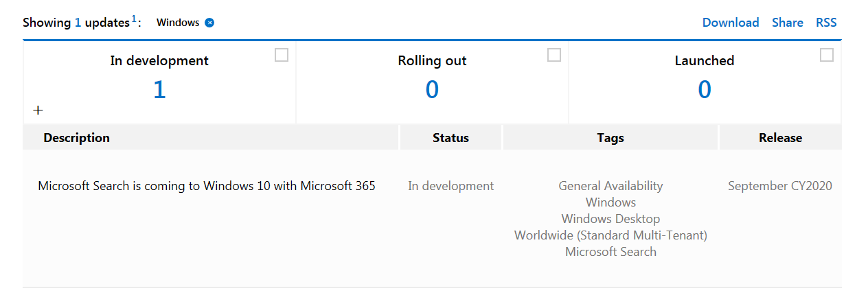Click the footnote 1 superscript link
The height and width of the screenshot is (293, 868).
tap(133, 19)
